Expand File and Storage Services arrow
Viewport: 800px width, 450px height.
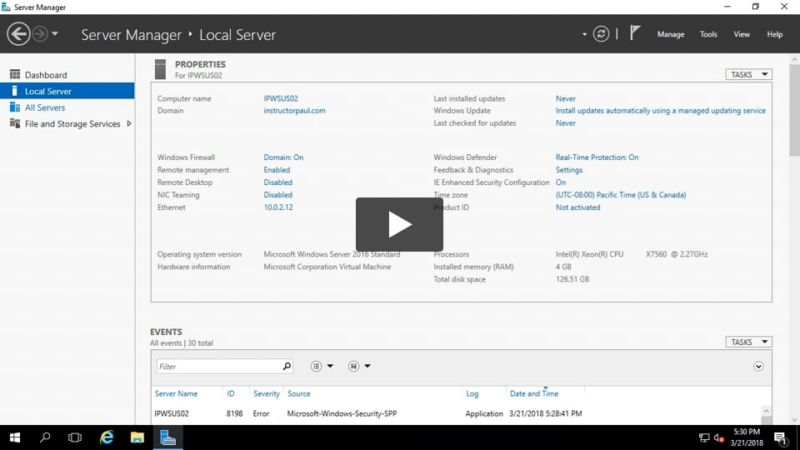click(129, 124)
